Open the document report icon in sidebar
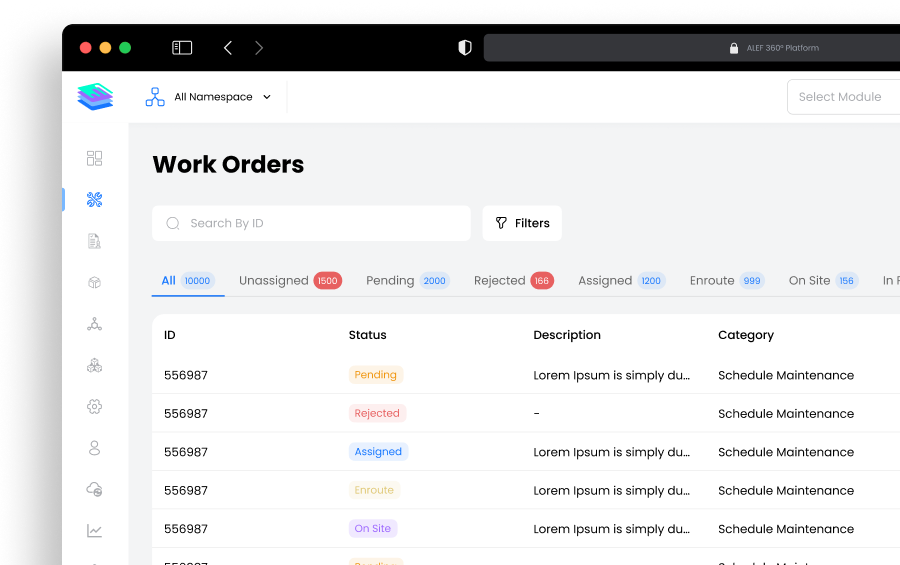Screen dimensions: 900x565 tap(95, 241)
